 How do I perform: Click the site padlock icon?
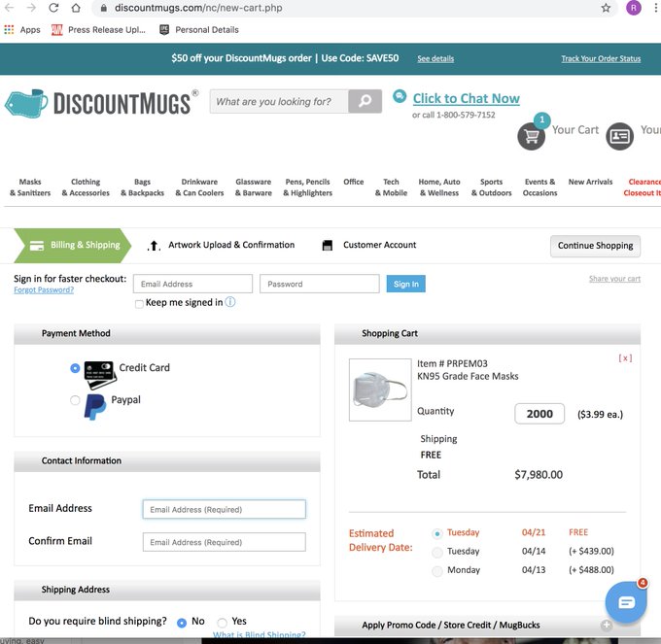pos(104,8)
